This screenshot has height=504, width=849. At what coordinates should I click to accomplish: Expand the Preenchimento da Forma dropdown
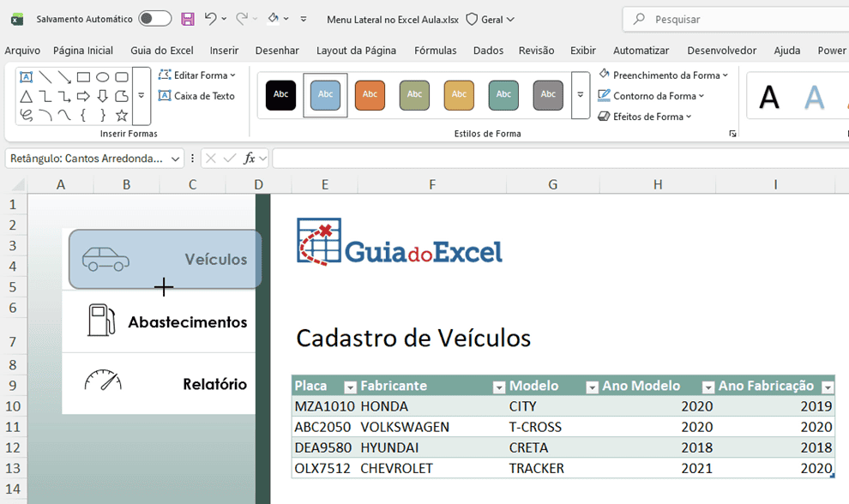[664, 75]
